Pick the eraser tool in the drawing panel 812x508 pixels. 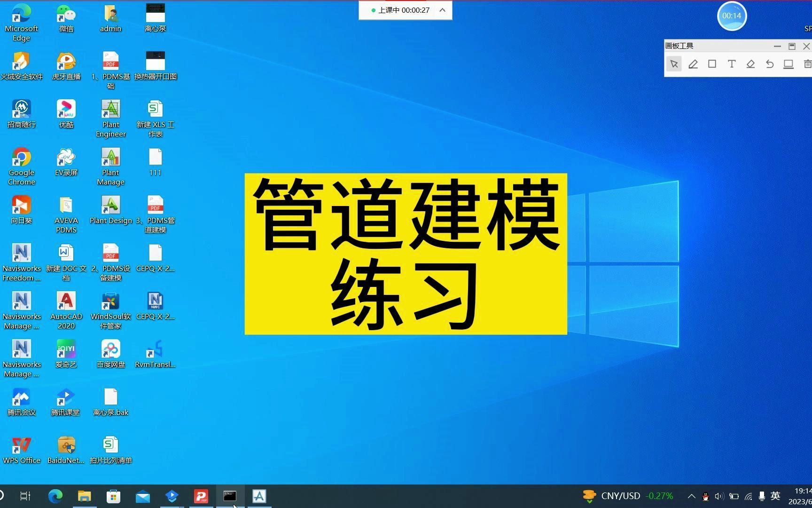click(x=750, y=63)
